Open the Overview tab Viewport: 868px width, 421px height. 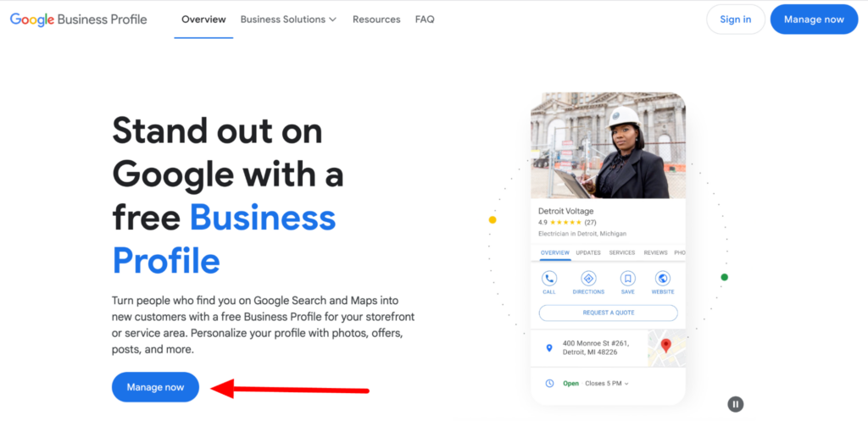[203, 19]
